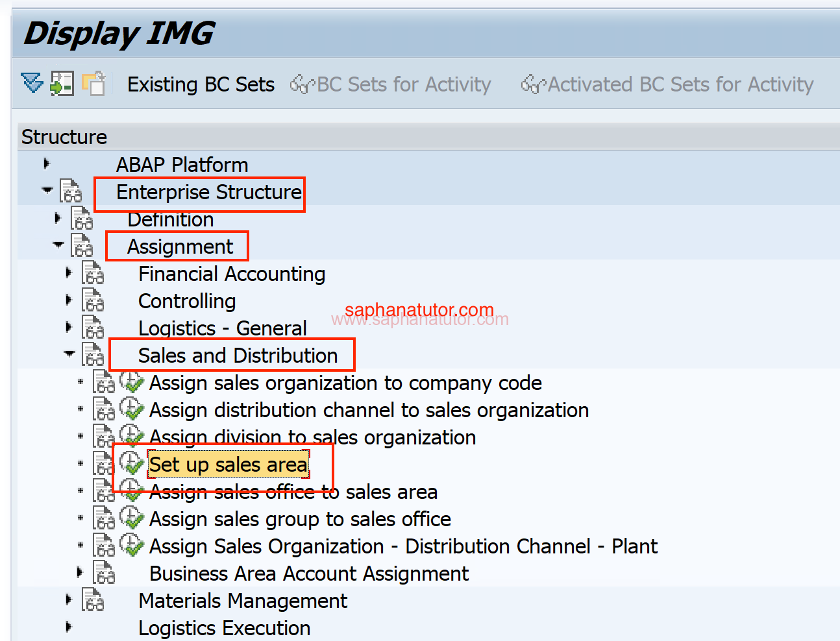
Task: Select 'Assign sales group to sales office' text
Action: 300,519
